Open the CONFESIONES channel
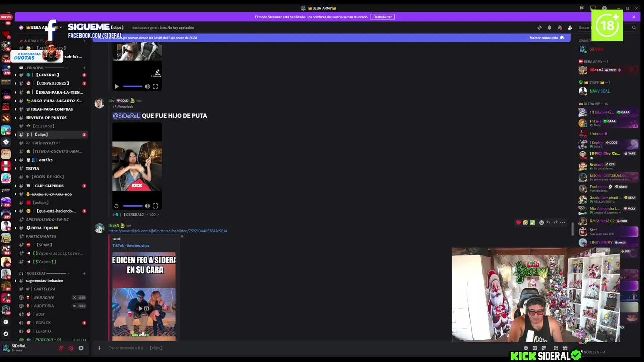This screenshot has height=362, width=644. coord(52,83)
